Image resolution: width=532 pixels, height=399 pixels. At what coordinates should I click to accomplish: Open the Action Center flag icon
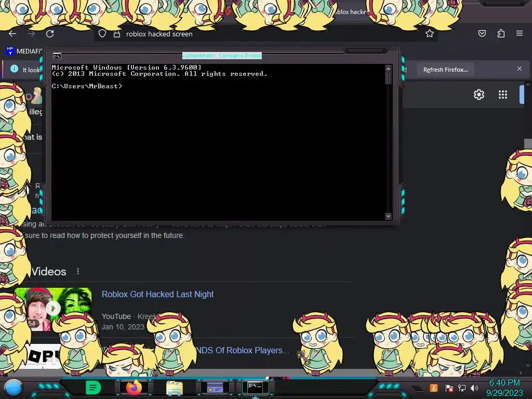(x=449, y=388)
